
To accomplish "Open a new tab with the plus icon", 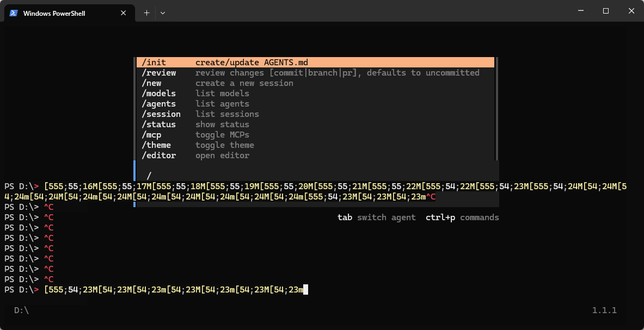I will 146,13.
